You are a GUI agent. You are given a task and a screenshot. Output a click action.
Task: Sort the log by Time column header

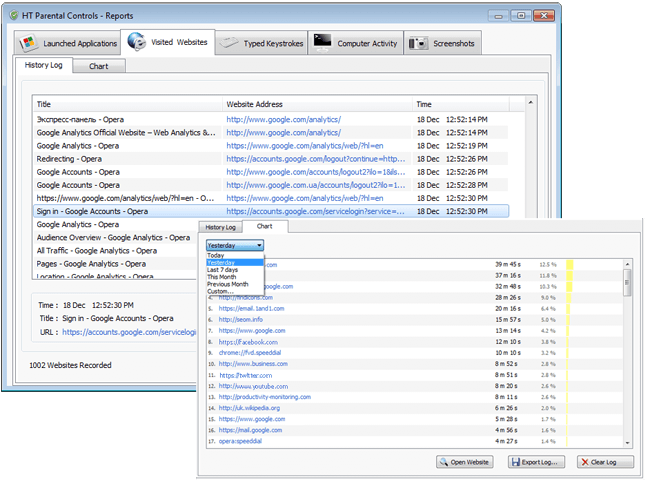click(461, 104)
